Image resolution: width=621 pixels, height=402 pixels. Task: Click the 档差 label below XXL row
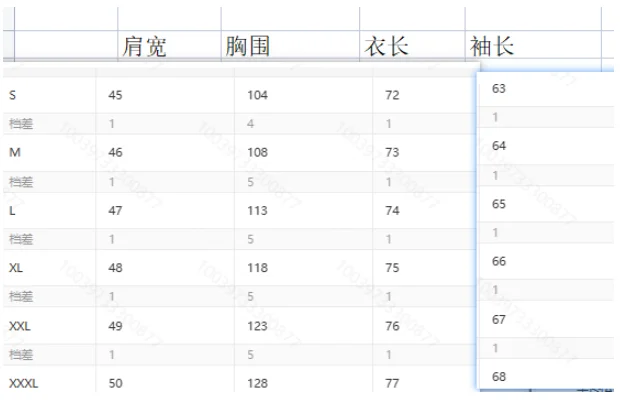click(21, 354)
